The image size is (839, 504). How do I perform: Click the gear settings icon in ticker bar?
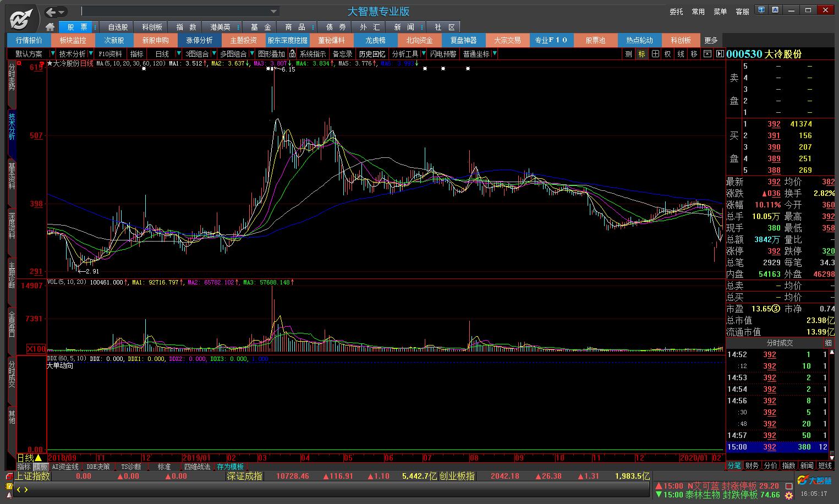coord(789,495)
